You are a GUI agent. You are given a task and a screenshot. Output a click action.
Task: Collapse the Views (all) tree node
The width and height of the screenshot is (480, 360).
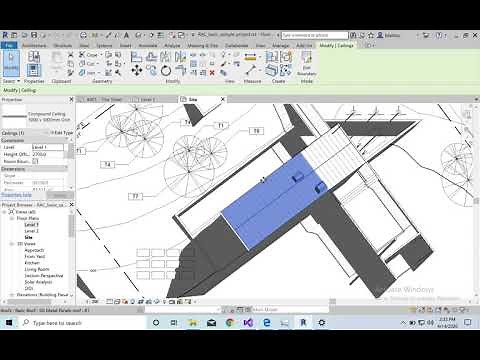point(5,212)
